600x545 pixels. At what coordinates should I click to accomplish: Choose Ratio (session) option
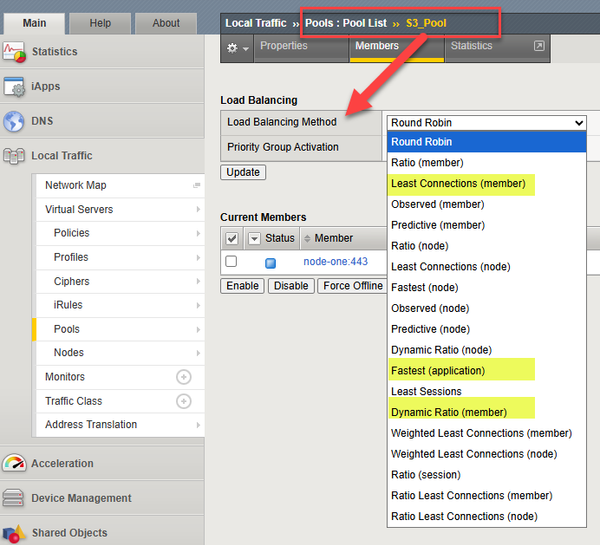coord(486,475)
